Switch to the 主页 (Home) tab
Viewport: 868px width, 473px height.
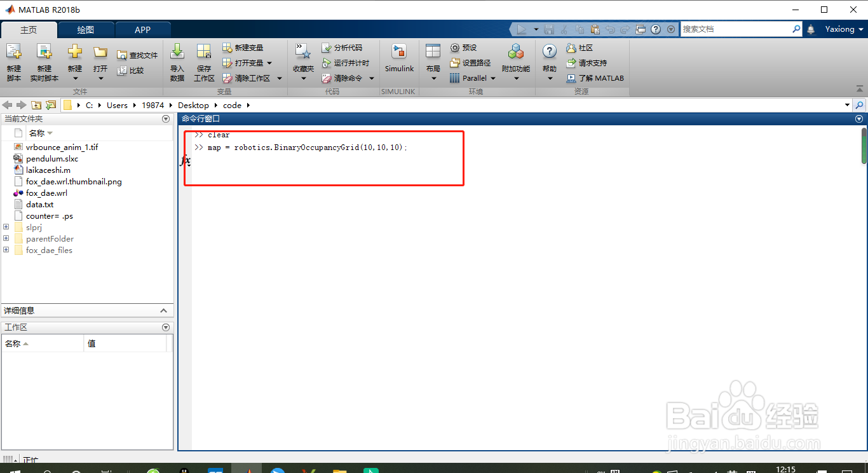(29, 30)
